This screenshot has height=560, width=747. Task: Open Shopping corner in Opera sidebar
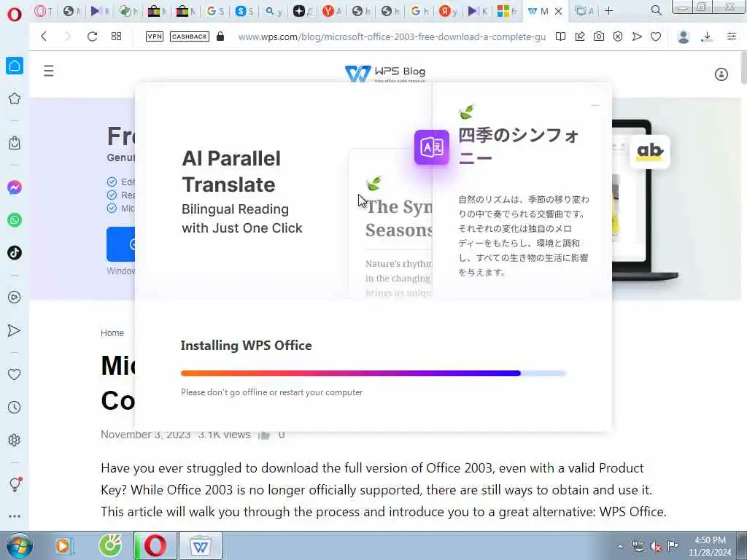click(15, 143)
